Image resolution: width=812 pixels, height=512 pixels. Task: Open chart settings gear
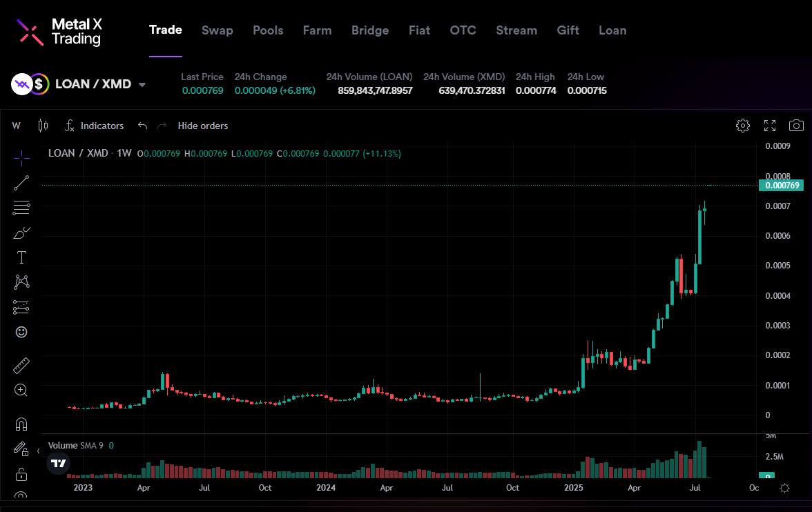click(x=743, y=126)
